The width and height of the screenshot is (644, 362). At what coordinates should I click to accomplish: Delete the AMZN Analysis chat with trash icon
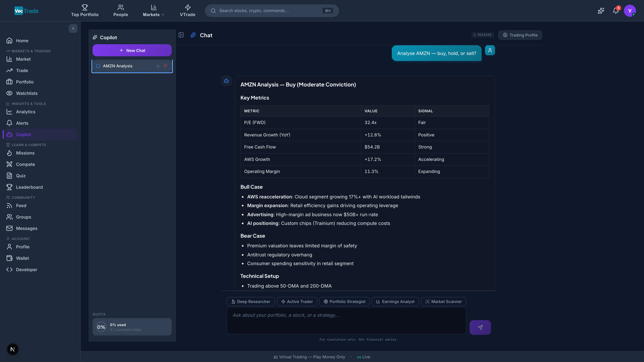pyautogui.click(x=165, y=66)
